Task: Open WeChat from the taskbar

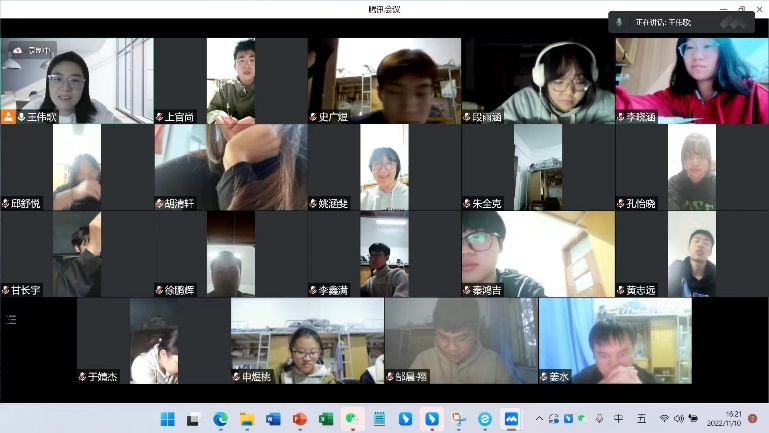Action: (351, 418)
